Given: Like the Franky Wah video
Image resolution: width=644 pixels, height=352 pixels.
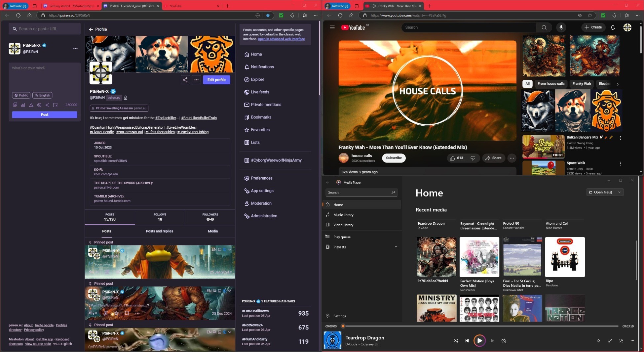Looking at the screenshot, I should point(456,158).
